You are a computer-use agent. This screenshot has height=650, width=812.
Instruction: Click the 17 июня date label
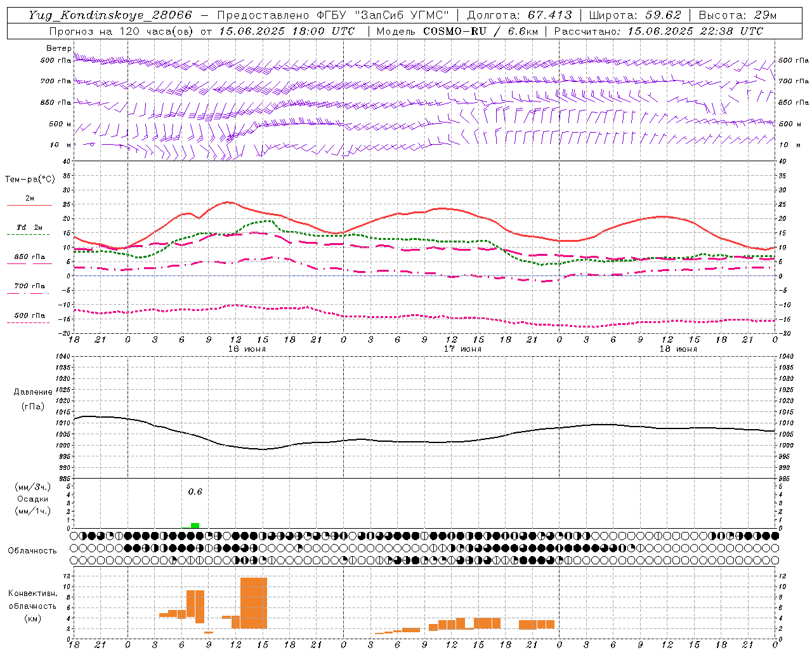click(462, 349)
